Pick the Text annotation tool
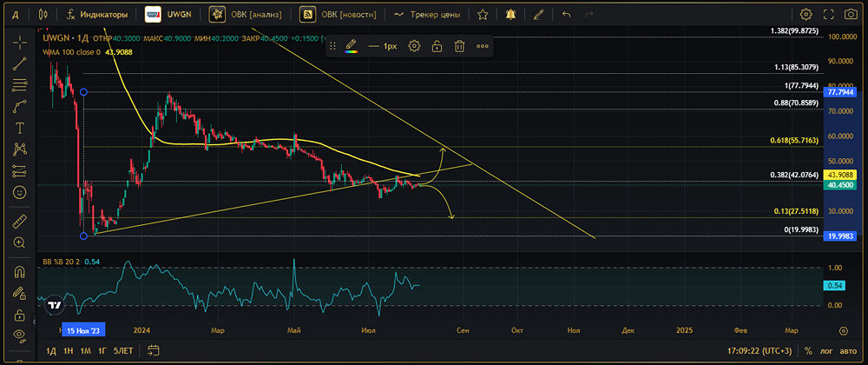Image resolution: width=868 pixels, height=365 pixels. (x=19, y=128)
